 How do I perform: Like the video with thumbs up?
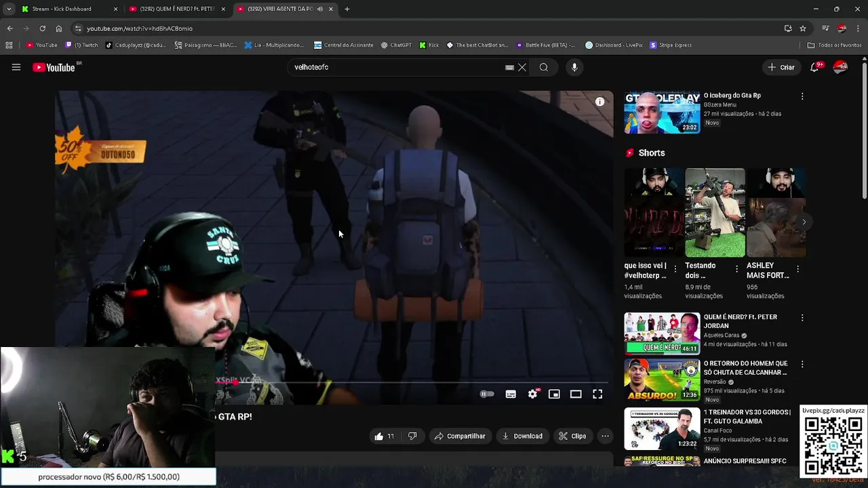click(384, 436)
